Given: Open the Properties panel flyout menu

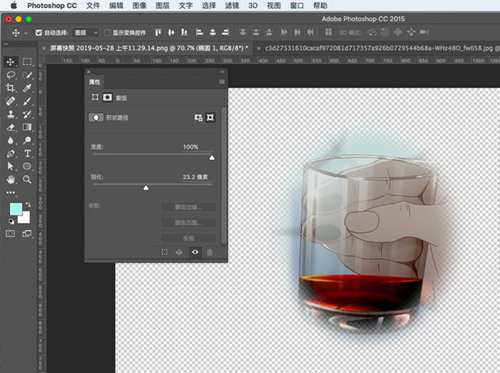Looking at the screenshot, I should point(222,82).
